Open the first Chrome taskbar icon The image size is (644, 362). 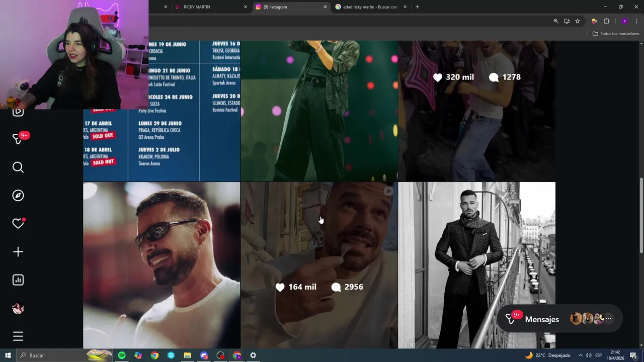click(x=154, y=355)
